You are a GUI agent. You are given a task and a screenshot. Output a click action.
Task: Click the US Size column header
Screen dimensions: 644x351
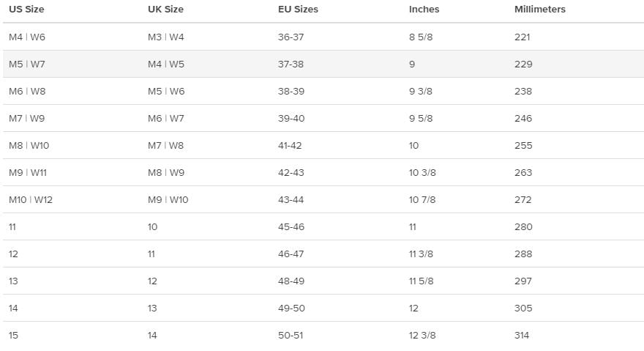[26, 9]
